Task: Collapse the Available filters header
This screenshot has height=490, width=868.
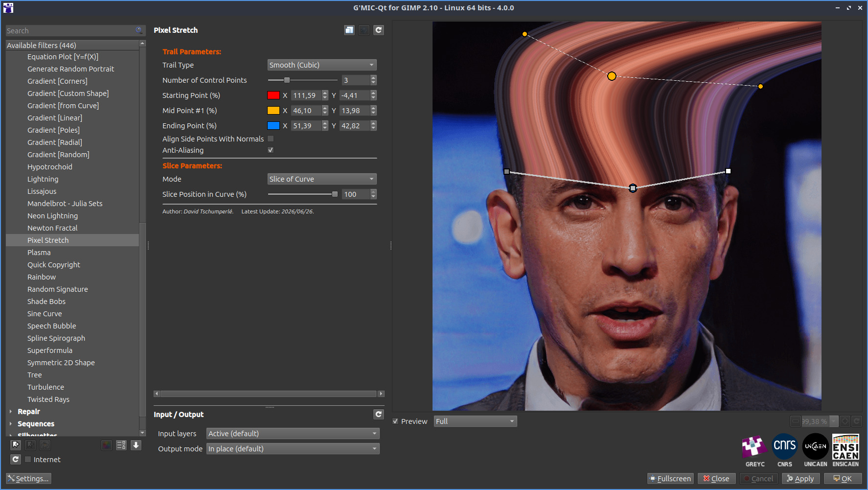Action: pos(72,45)
